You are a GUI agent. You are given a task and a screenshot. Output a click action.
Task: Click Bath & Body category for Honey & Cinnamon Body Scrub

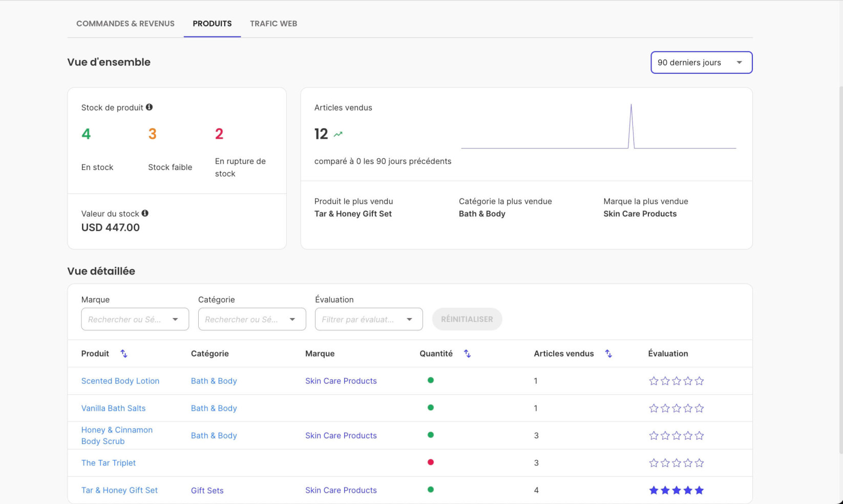(x=214, y=435)
